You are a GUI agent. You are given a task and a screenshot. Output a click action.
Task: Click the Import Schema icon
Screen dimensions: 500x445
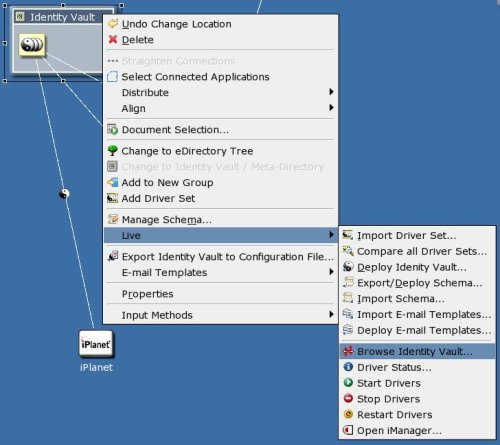pos(348,298)
